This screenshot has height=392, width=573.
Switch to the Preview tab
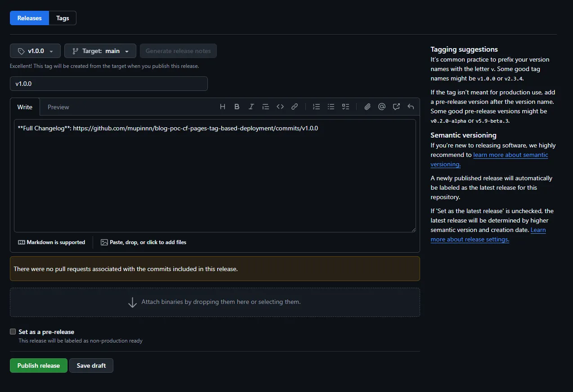[58, 107]
